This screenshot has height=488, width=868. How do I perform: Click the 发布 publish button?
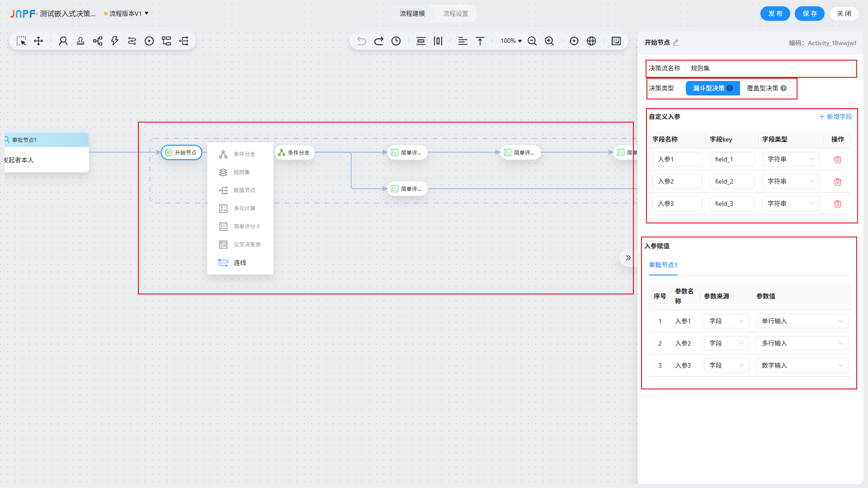pyautogui.click(x=775, y=14)
